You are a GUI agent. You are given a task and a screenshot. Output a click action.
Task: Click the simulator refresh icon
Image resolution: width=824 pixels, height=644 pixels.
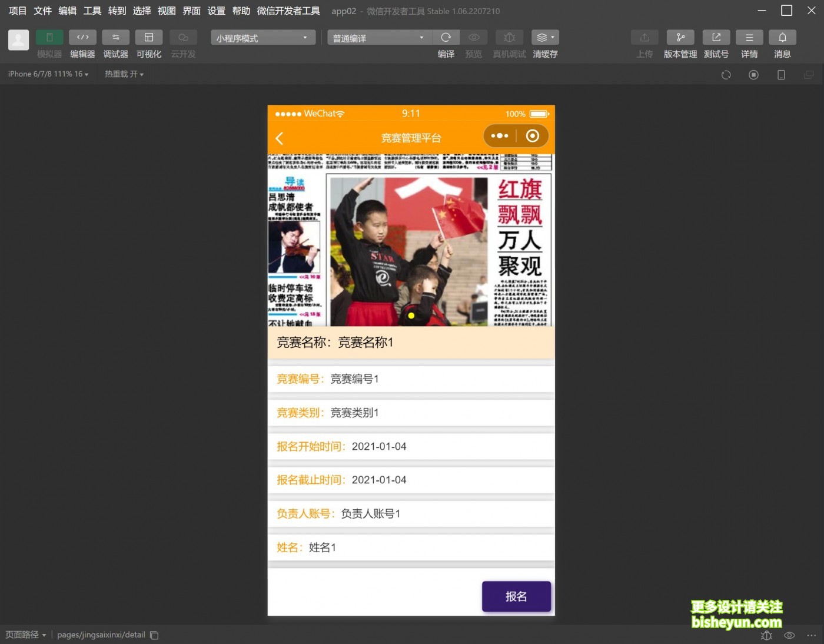[726, 75]
